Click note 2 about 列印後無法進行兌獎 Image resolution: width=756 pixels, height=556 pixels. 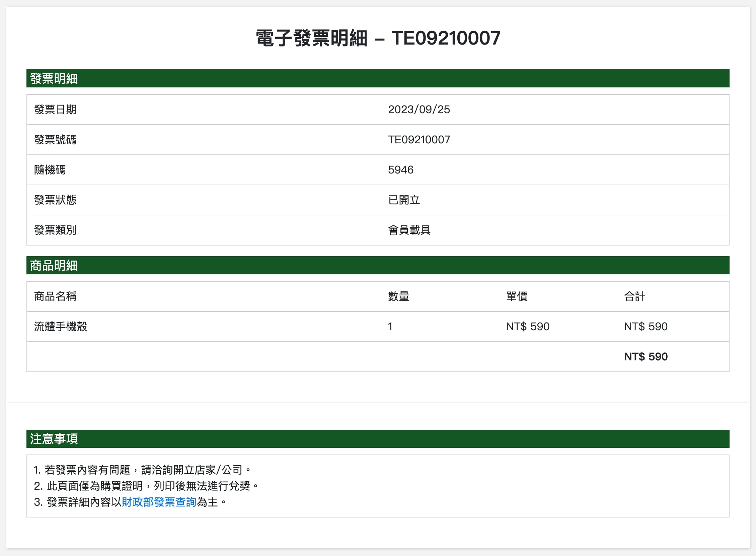pyautogui.click(x=146, y=486)
